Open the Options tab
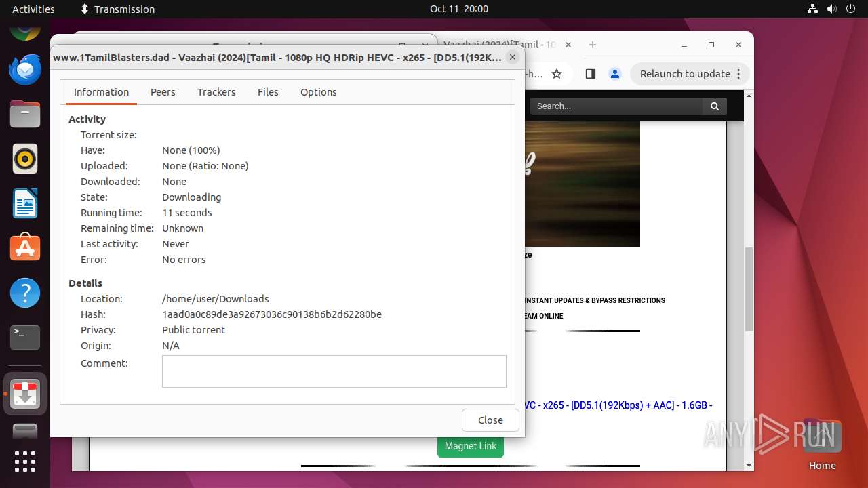 [318, 92]
